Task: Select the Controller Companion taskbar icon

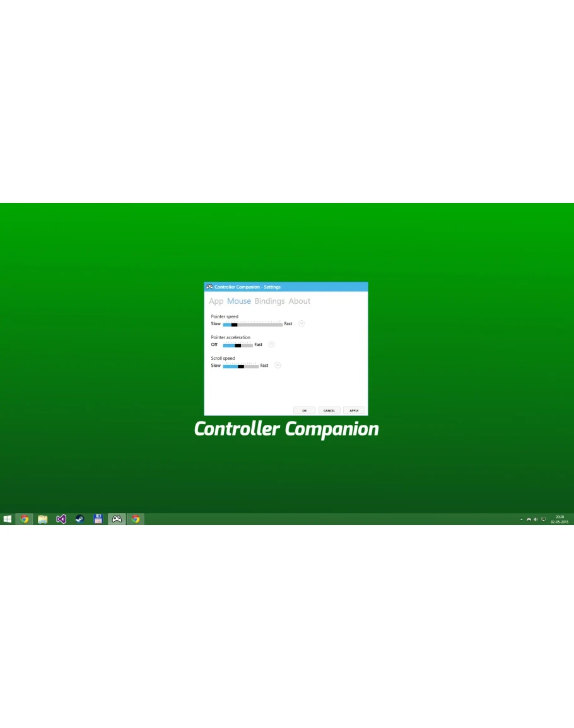Action: click(x=117, y=519)
